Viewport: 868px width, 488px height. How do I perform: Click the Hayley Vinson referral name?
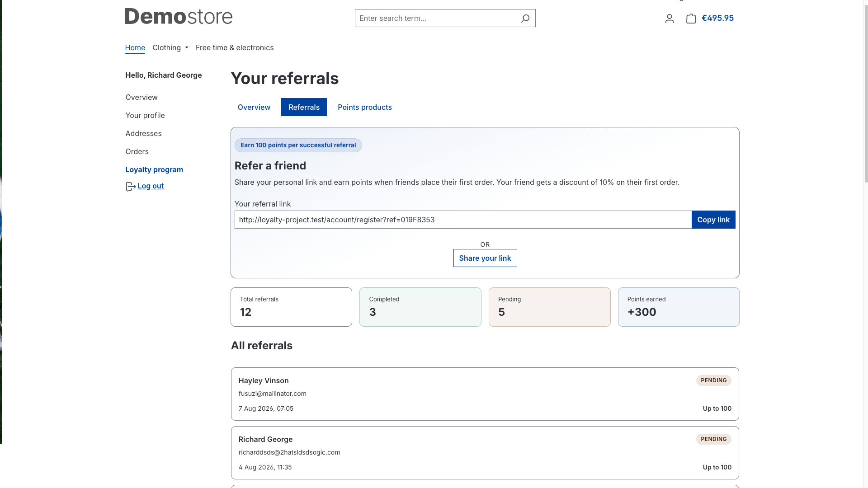[264, 380]
